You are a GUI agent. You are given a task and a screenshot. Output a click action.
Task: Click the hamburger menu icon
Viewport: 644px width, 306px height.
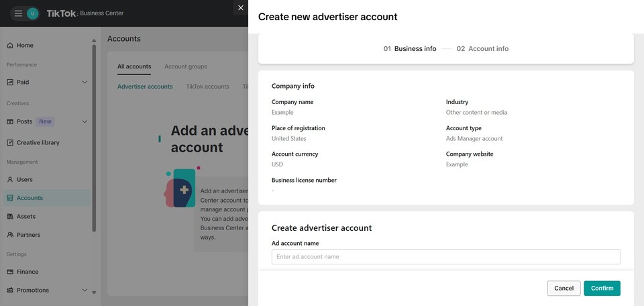18,13
